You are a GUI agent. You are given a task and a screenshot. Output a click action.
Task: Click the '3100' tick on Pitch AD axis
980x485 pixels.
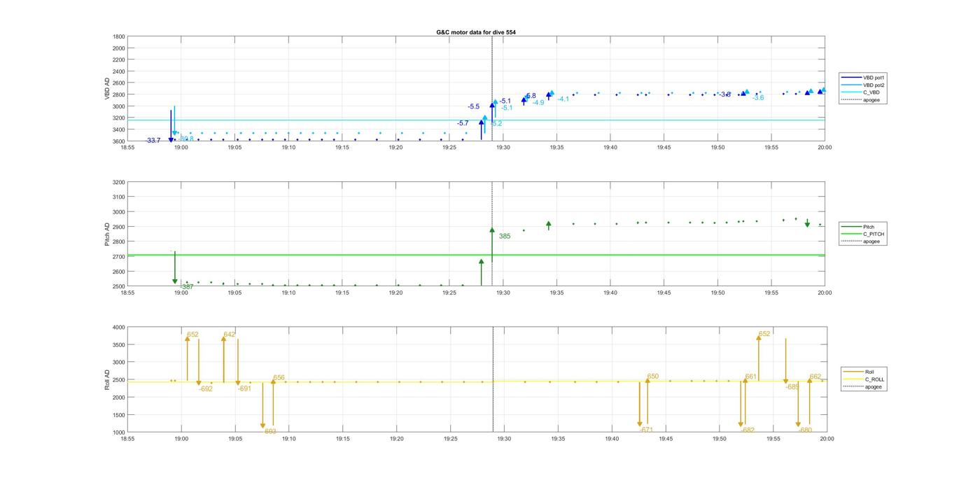click(120, 197)
